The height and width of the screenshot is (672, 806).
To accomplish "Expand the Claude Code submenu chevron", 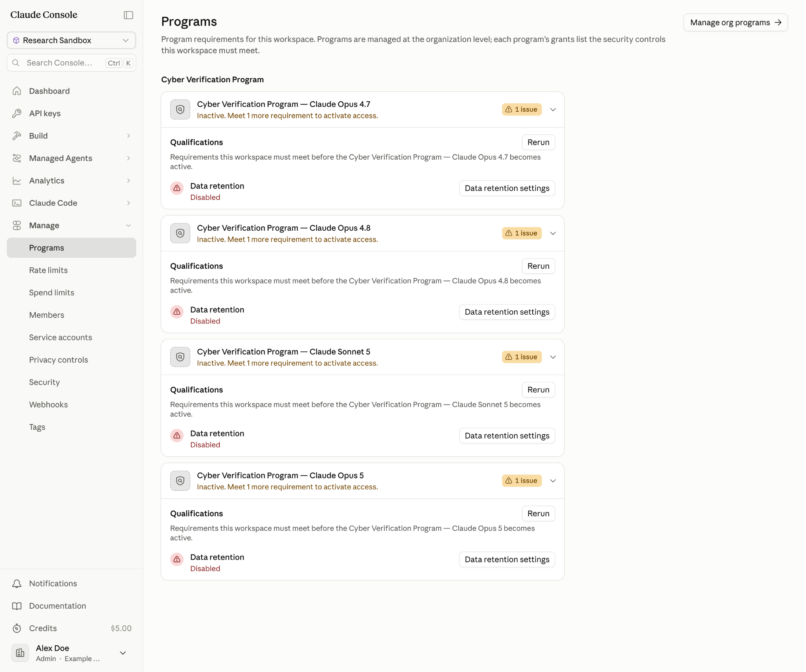I will [x=129, y=203].
